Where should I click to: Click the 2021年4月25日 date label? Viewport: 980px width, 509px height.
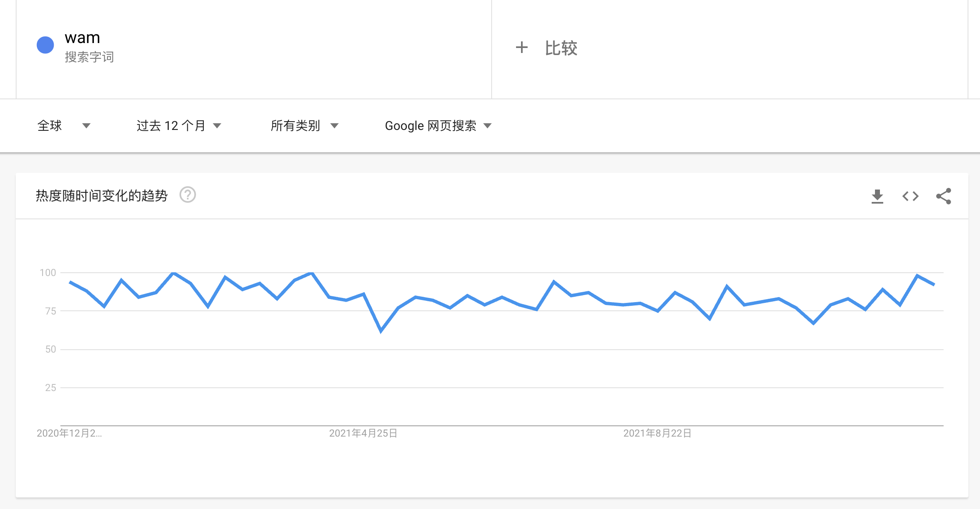363,433
